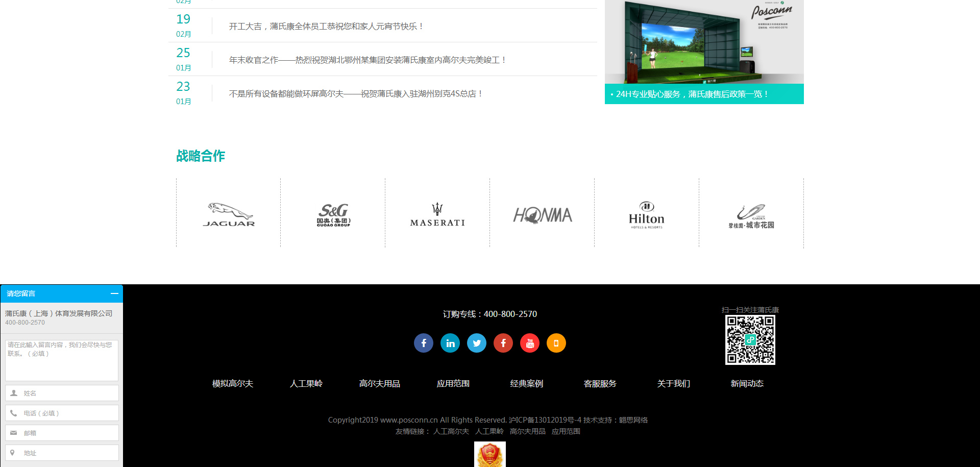Open the LinkedIn social icon

tap(450, 343)
